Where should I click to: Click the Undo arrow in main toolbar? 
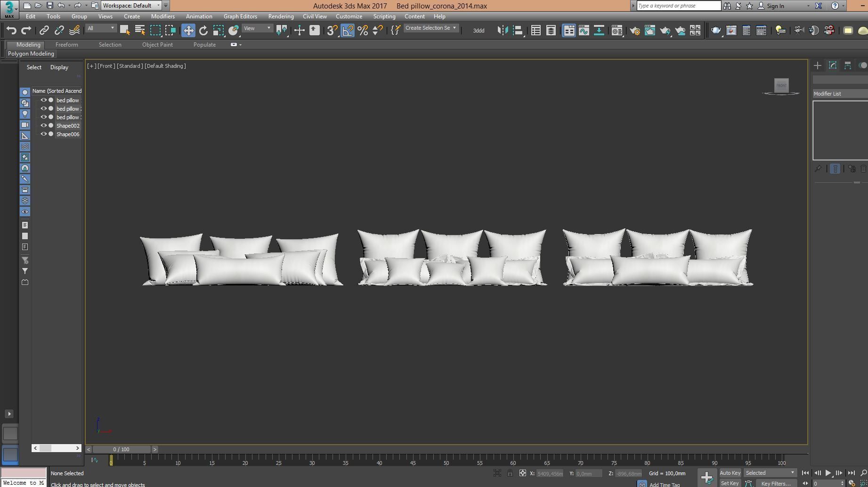point(11,31)
